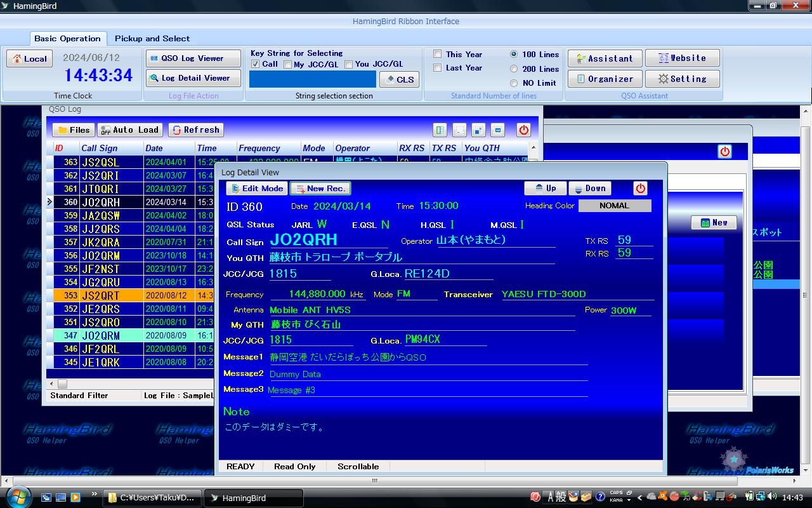Click New button in background window
Image resolution: width=812 pixels, height=508 pixels.
click(x=714, y=222)
